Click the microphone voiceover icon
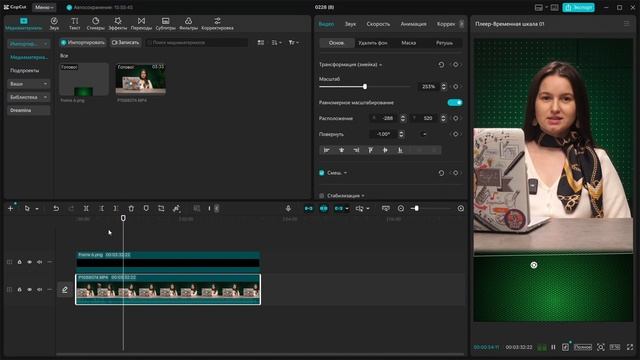The height and width of the screenshot is (360, 640). click(x=288, y=209)
